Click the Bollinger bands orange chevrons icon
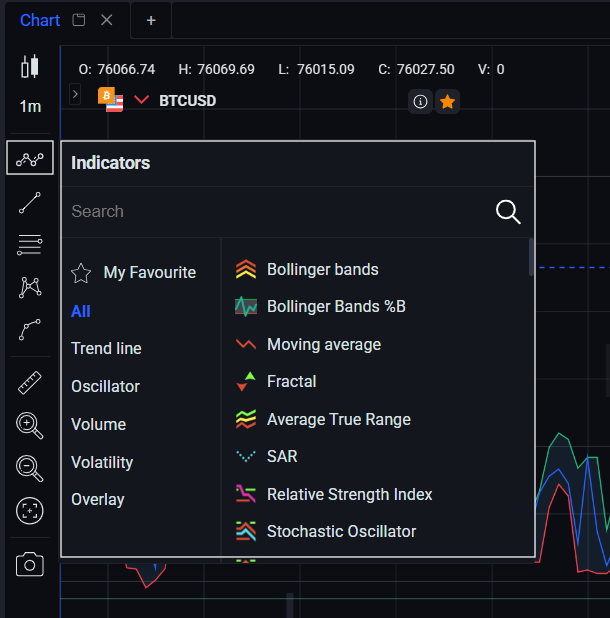Image resolution: width=610 pixels, height=618 pixels. pos(246,270)
